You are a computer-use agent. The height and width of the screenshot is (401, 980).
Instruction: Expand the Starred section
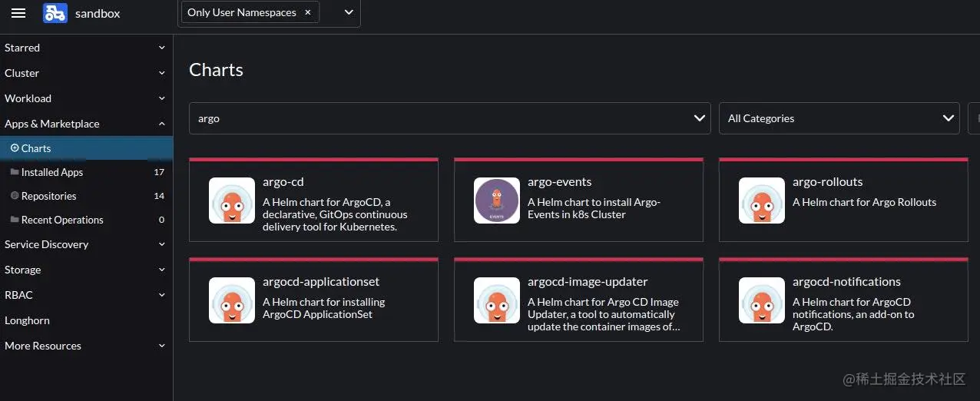[86, 48]
